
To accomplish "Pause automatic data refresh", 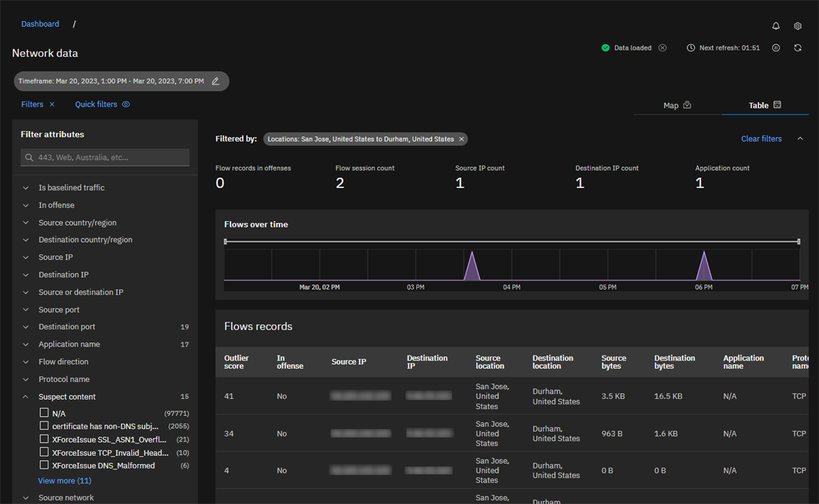I will pyautogui.click(x=776, y=48).
